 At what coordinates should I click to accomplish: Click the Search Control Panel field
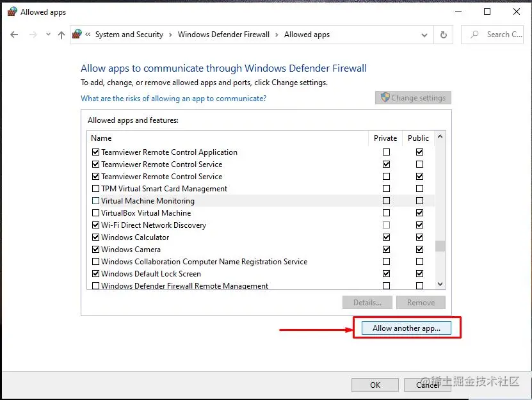(492, 35)
